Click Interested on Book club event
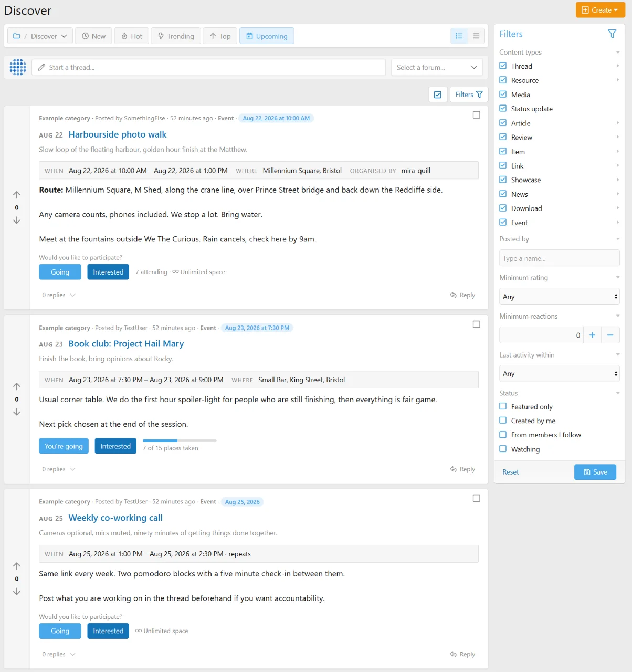 coord(115,446)
